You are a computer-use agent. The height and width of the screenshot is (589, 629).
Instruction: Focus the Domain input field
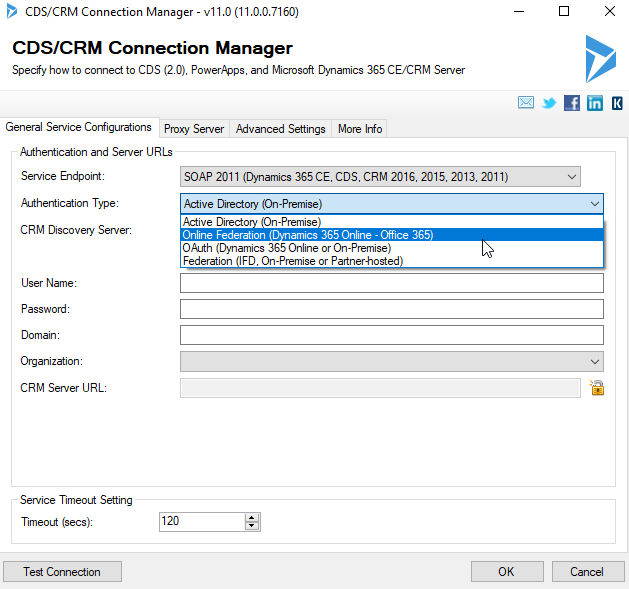tap(392, 335)
